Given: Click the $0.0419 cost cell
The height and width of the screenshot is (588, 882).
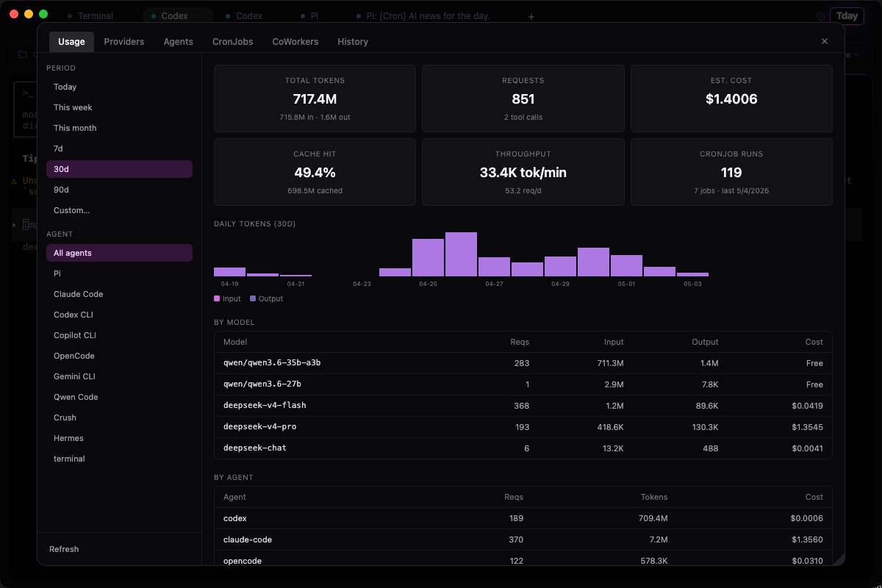Looking at the screenshot, I should click(807, 405).
